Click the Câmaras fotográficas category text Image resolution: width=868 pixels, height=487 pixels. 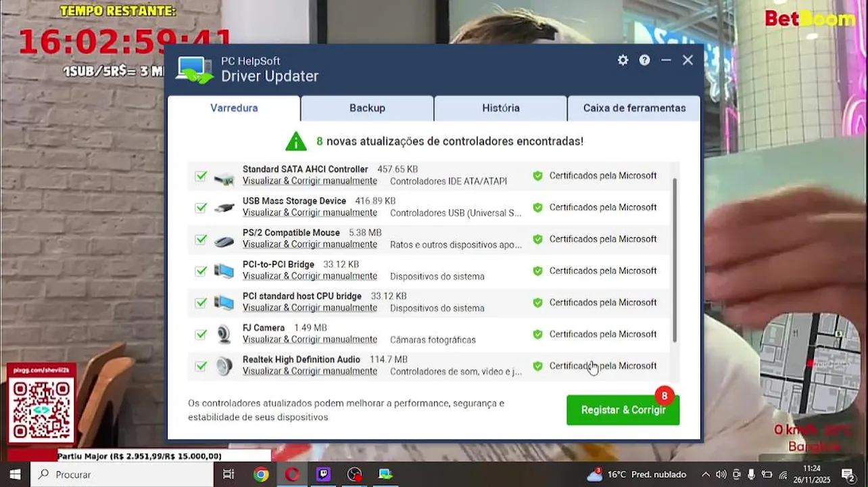pyautogui.click(x=433, y=340)
